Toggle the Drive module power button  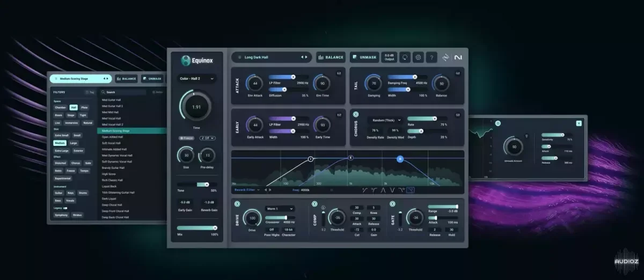[238, 204]
